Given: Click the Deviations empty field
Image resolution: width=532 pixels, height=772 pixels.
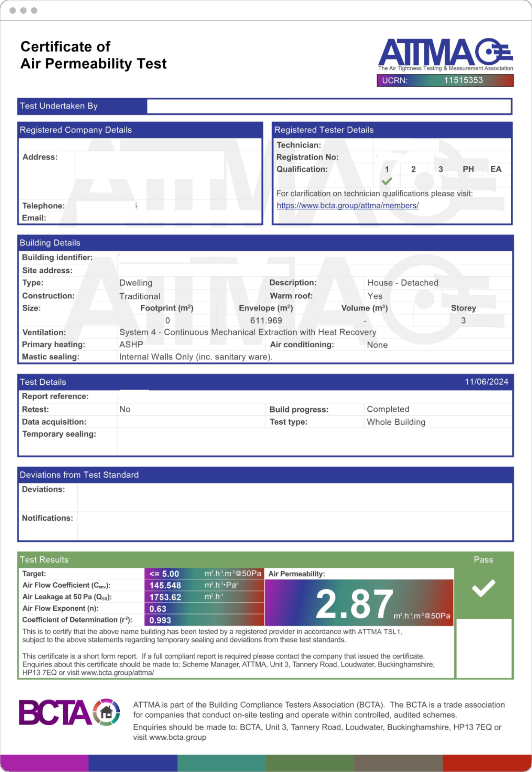Looking at the screenshot, I should click(x=295, y=498).
